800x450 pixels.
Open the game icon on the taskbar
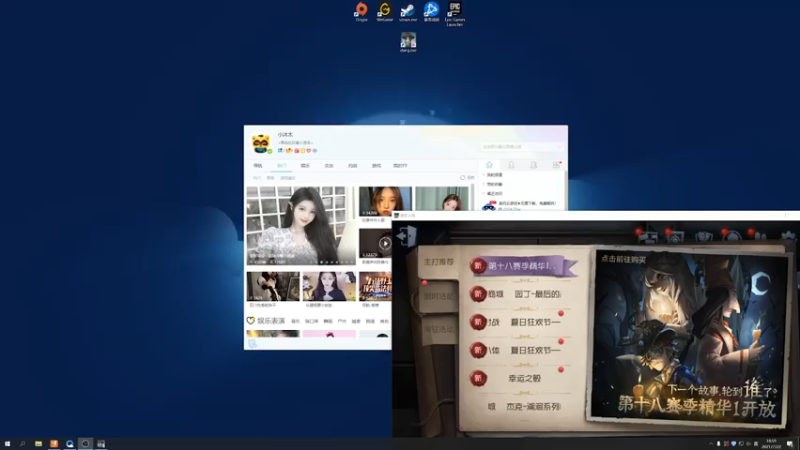pyautogui.click(x=101, y=444)
